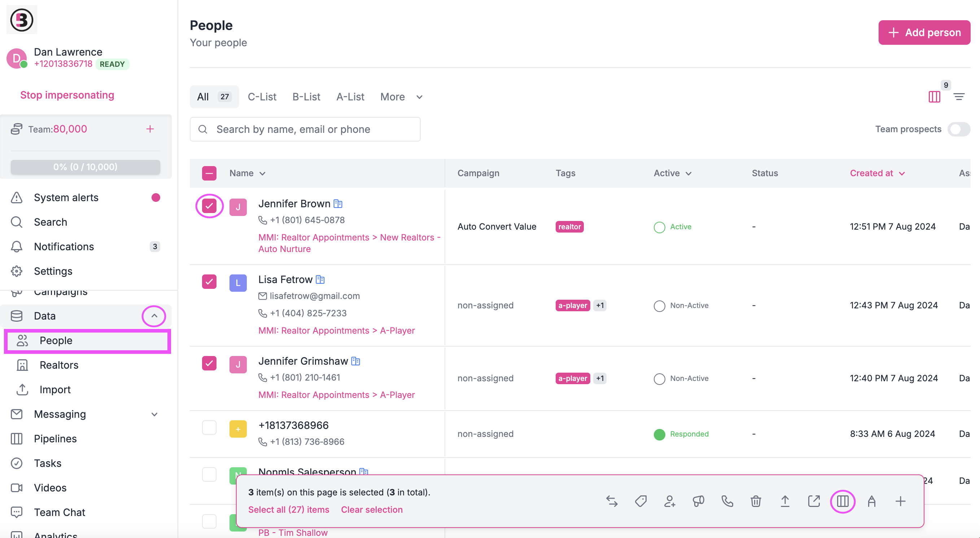Open the Created at sort dropdown

tap(877, 173)
